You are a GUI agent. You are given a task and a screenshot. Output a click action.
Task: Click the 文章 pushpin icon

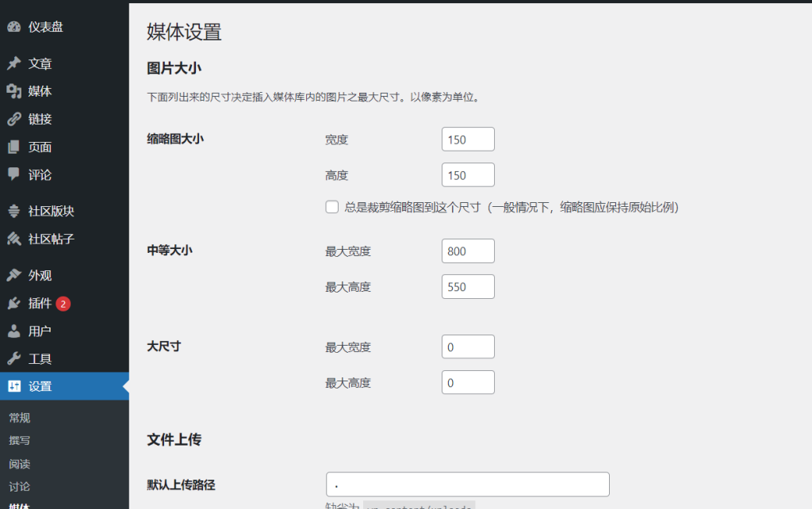click(x=13, y=63)
